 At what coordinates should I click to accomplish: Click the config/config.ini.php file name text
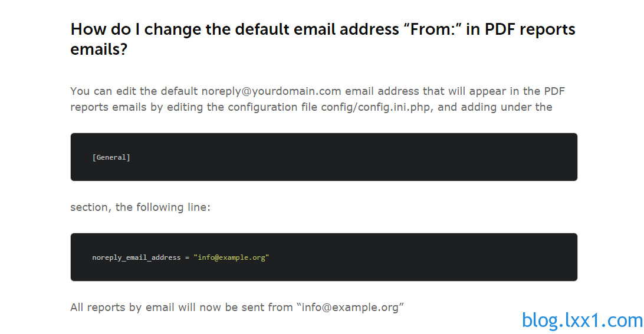[x=376, y=107]
